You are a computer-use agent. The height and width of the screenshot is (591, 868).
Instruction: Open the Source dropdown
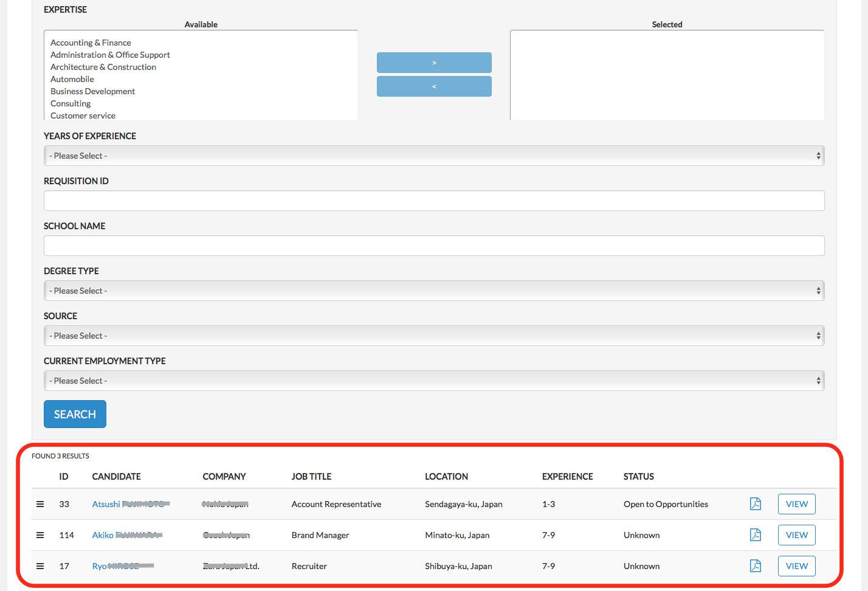[x=433, y=336]
